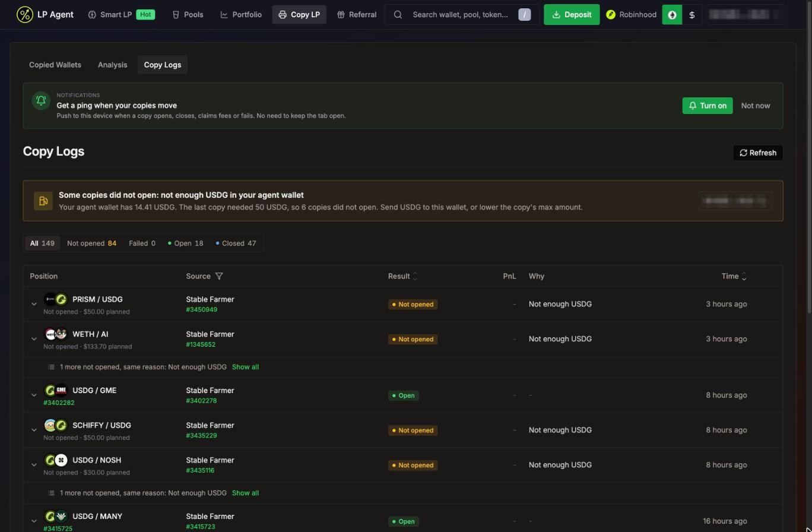Click the Deposit button
This screenshot has width=812, height=532.
572,14
